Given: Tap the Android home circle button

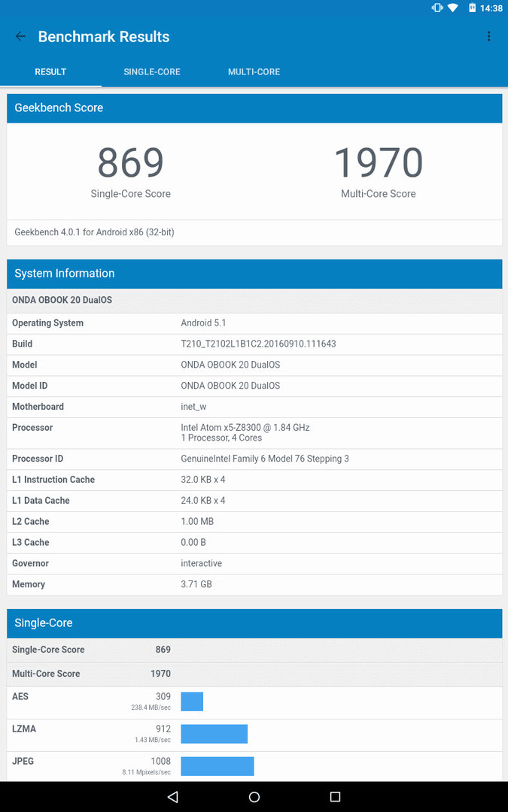Looking at the screenshot, I should click(254, 796).
